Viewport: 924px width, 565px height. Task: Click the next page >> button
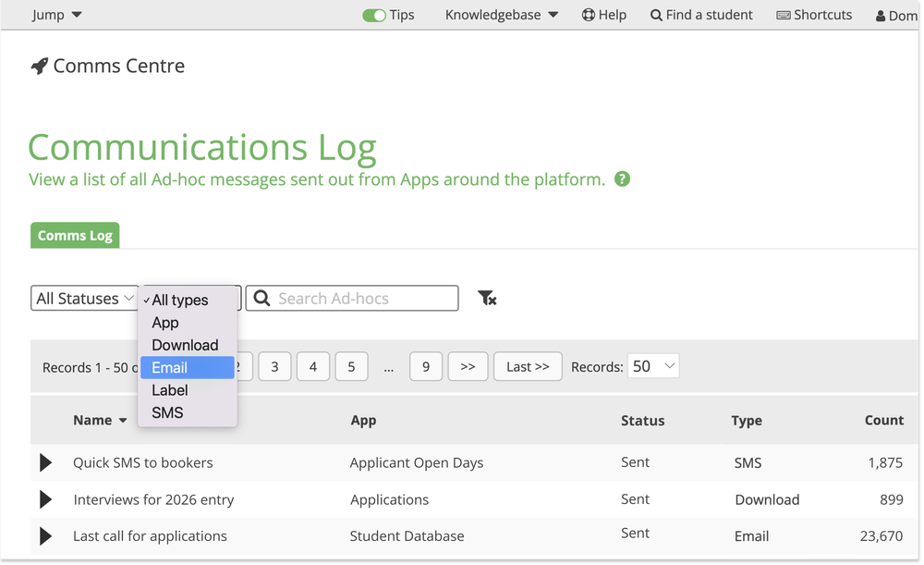[468, 367]
